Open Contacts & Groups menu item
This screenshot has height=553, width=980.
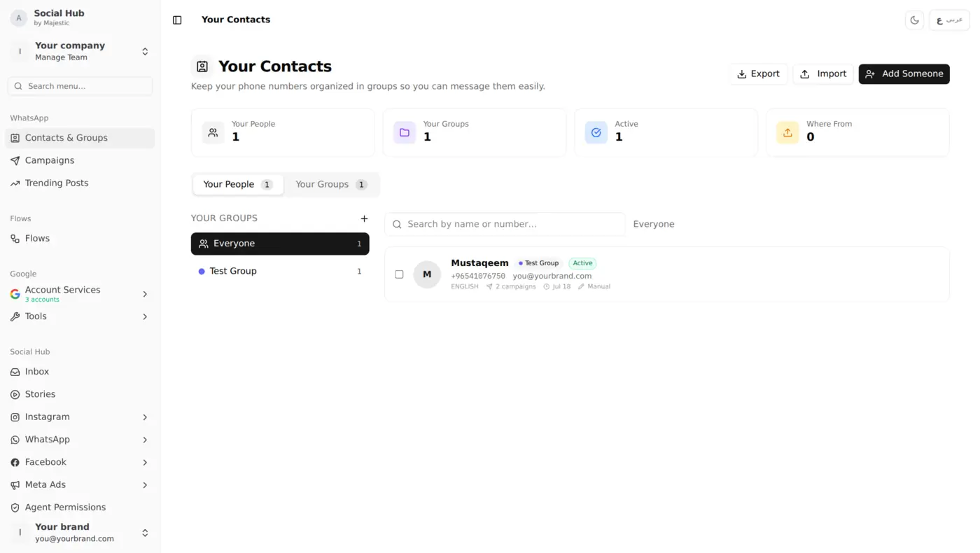click(x=80, y=138)
